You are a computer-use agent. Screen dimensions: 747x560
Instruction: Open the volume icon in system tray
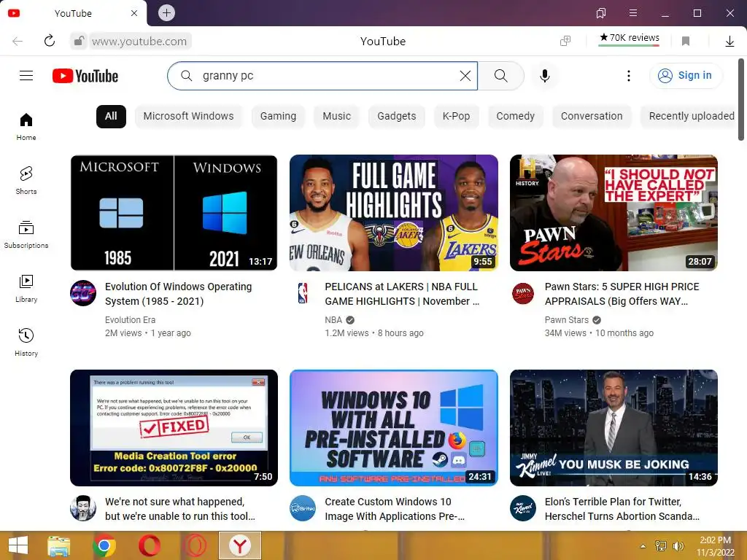(x=678, y=546)
